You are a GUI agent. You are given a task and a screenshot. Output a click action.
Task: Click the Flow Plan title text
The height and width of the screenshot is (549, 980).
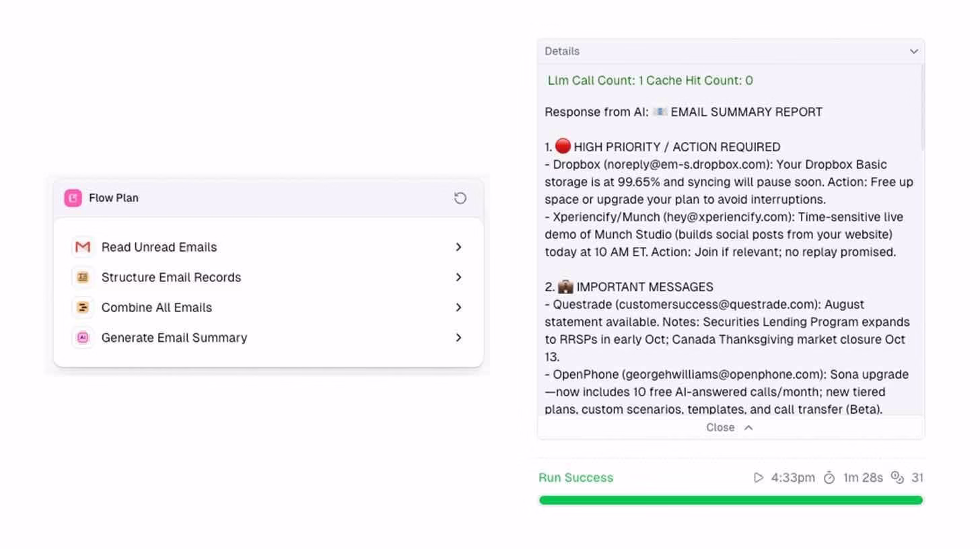click(114, 198)
